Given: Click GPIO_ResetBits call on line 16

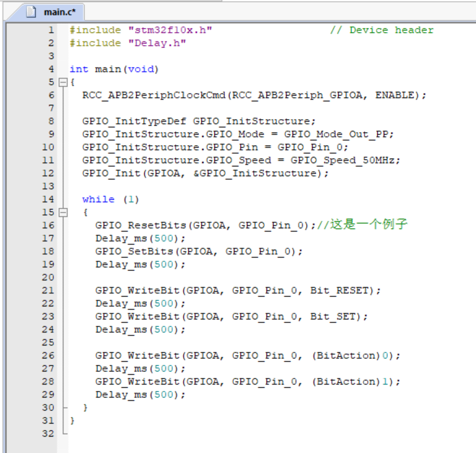Looking at the screenshot, I should pos(205,226).
